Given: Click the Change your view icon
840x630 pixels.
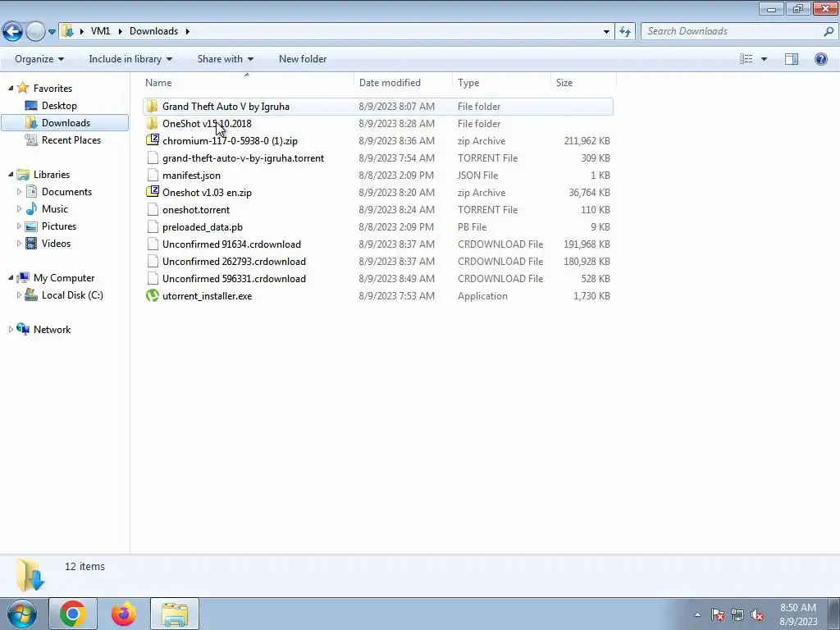Looking at the screenshot, I should pyautogui.click(x=746, y=59).
